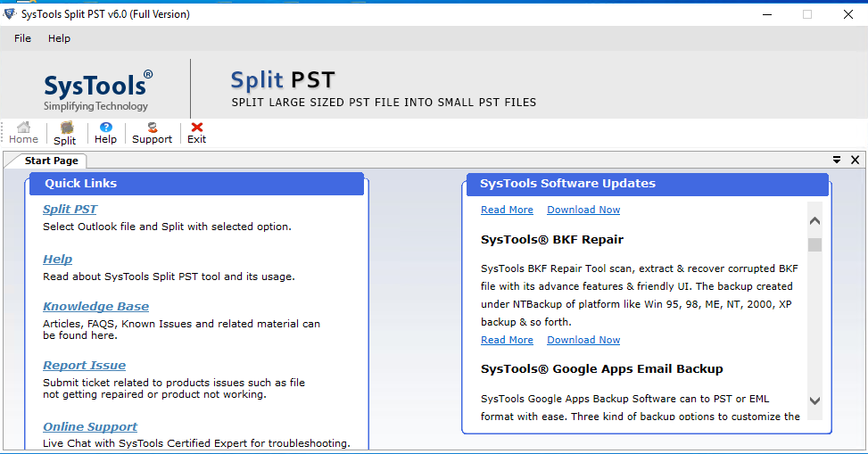Open the tab list dropdown arrow
Image resolution: width=868 pixels, height=454 pixels.
(837, 160)
